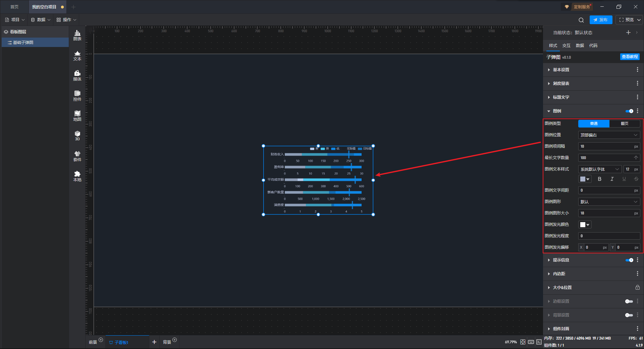Switch to the 交互 tab
The height and width of the screenshot is (349, 644).
click(x=567, y=45)
